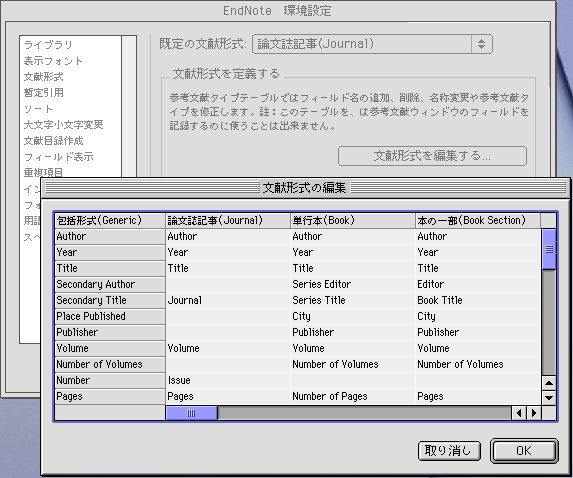Viewport: 573px width, 478px height.
Task: Click Publisher cell in Book column
Action: [353, 333]
